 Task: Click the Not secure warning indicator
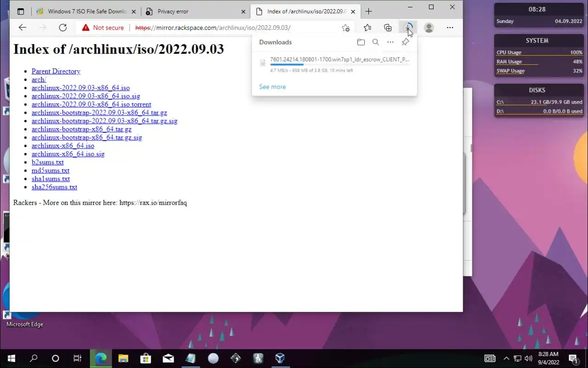point(103,28)
